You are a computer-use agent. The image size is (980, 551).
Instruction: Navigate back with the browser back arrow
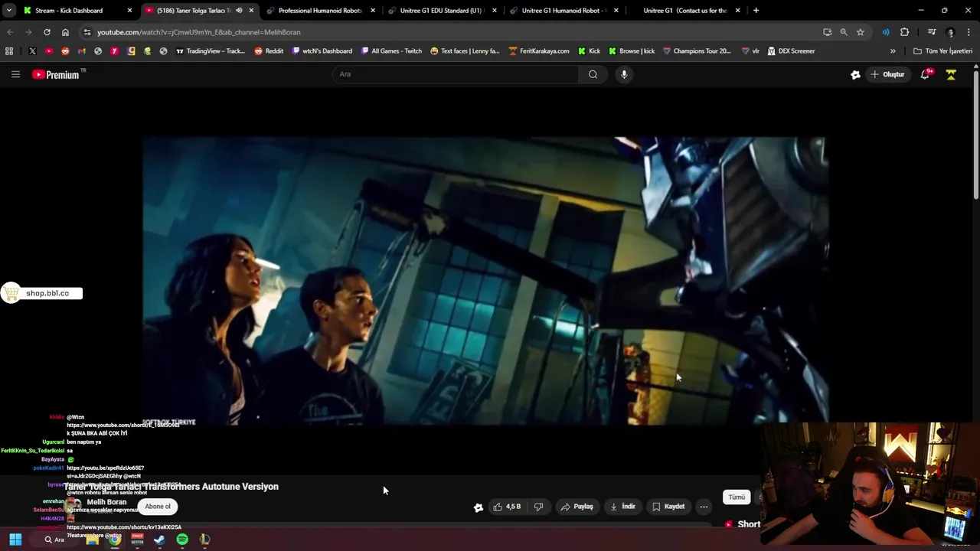[10, 32]
